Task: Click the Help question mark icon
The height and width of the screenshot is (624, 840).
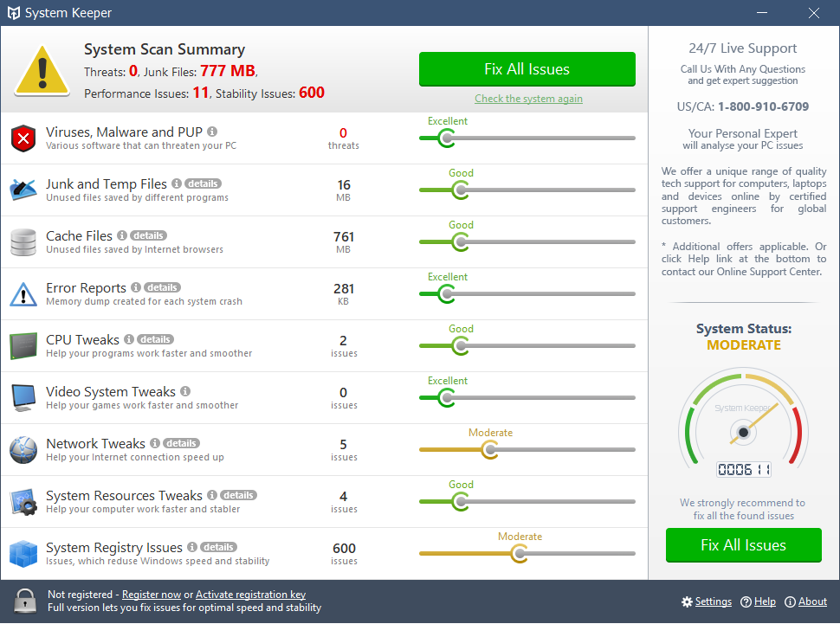Action: coord(746,602)
